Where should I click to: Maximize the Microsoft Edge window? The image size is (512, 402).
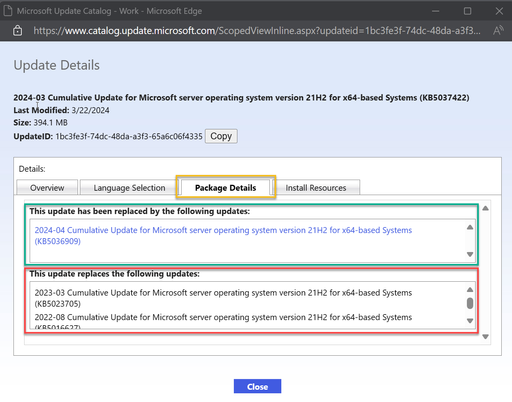467,11
